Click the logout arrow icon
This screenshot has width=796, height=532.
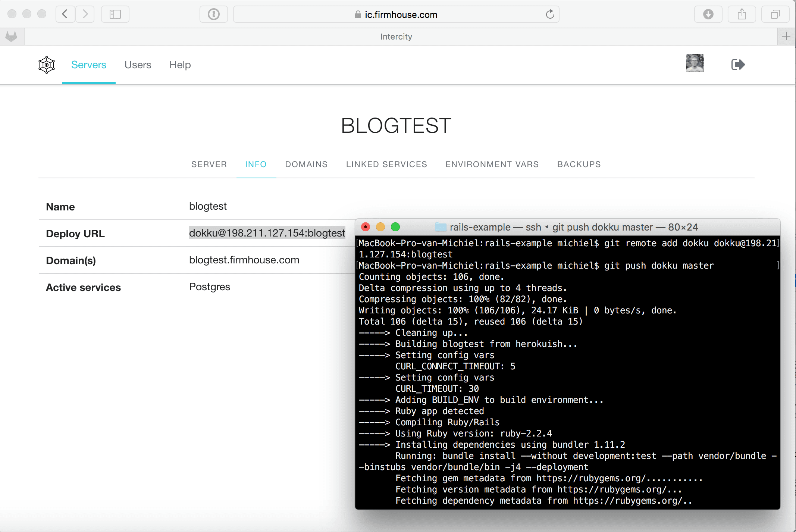click(738, 65)
